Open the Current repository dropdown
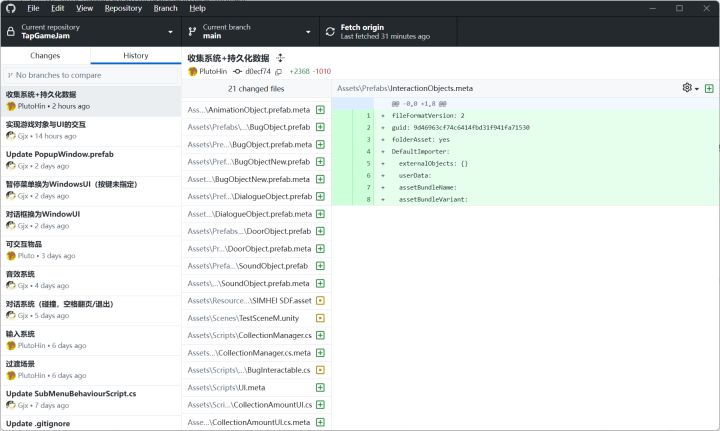Image resolution: width=720 pixels, height=431 pixels. tap(90, 31)
